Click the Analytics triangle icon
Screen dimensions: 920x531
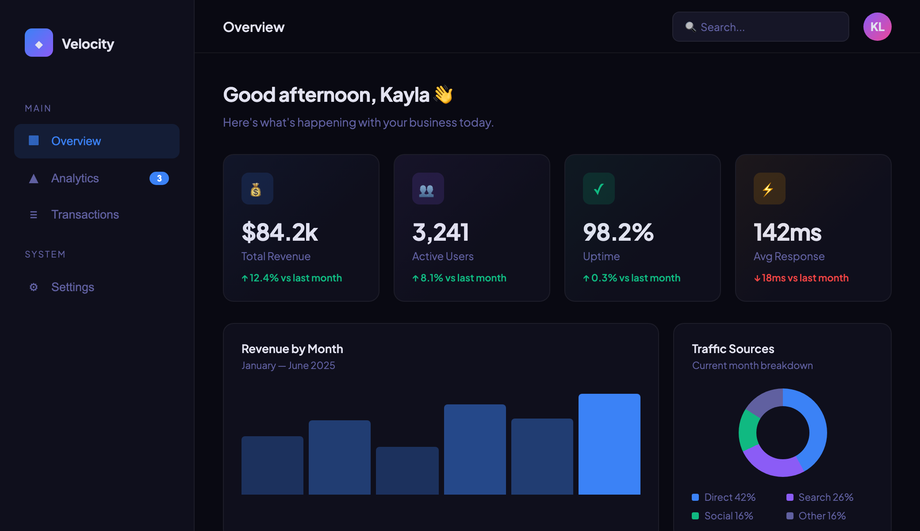(33, 178)
